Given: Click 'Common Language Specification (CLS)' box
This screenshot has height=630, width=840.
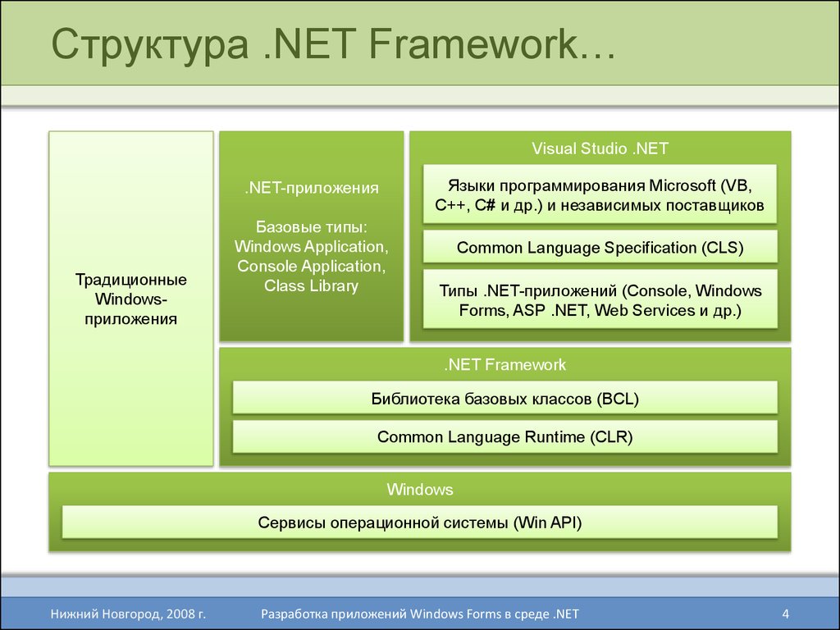Looking at the screenshot, I should [x=600, y=247].
